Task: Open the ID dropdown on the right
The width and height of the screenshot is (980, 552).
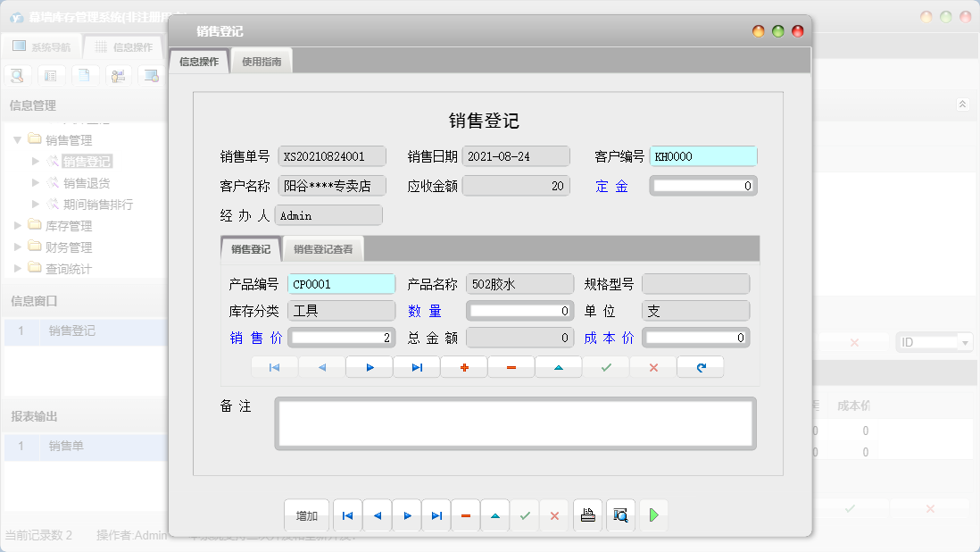Action: point(964,341)
